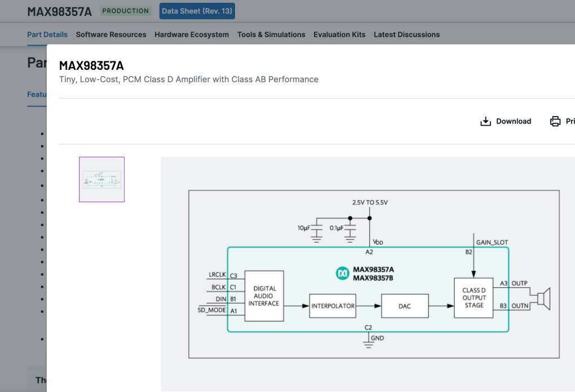
Task: Click the Interpolator block
Action: (x=333, y=306)
